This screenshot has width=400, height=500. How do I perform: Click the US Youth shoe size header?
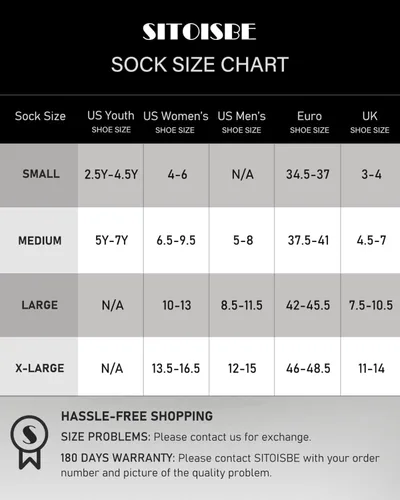pos(111,122)
